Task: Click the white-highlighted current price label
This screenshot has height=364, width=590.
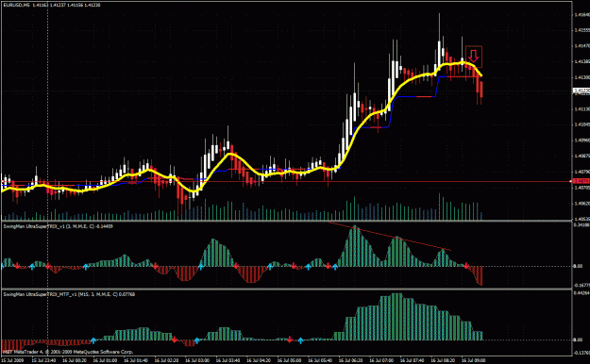Action: [581, 91]
